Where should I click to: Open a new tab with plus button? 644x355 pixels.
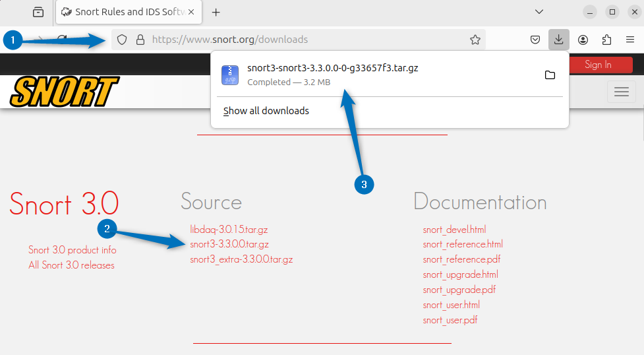216,12
